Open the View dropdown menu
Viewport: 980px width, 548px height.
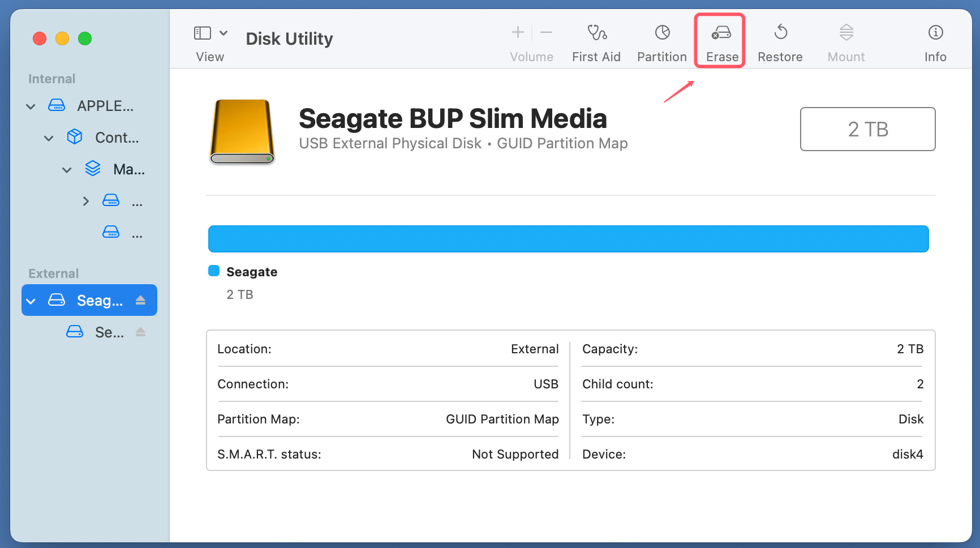click(x=223, y=32)
